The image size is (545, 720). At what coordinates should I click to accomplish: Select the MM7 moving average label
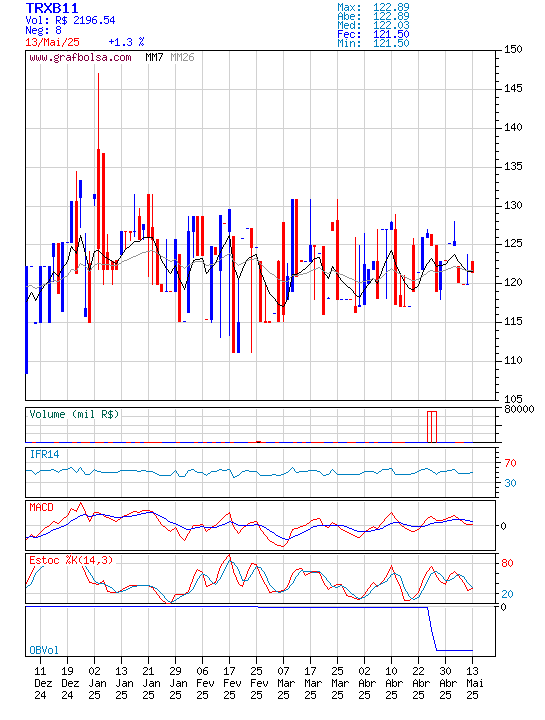tap(154, 57)
